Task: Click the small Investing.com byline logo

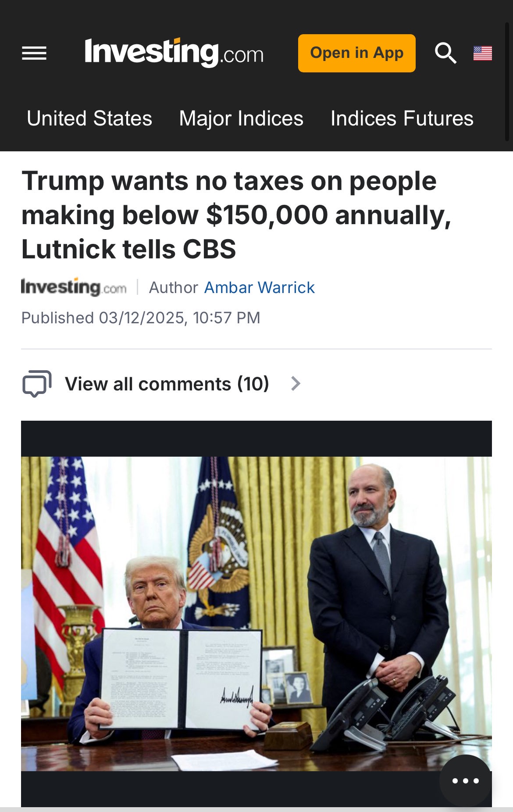Action: tap(74, 287)
